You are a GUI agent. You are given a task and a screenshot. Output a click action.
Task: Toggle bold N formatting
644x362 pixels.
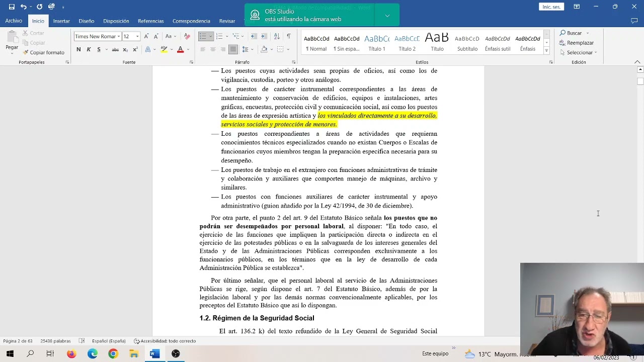(x=78, y=49)
